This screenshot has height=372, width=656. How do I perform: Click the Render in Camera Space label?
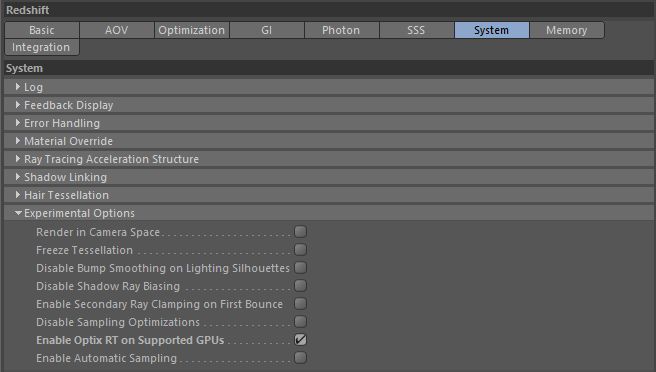(x=98, y=232)
